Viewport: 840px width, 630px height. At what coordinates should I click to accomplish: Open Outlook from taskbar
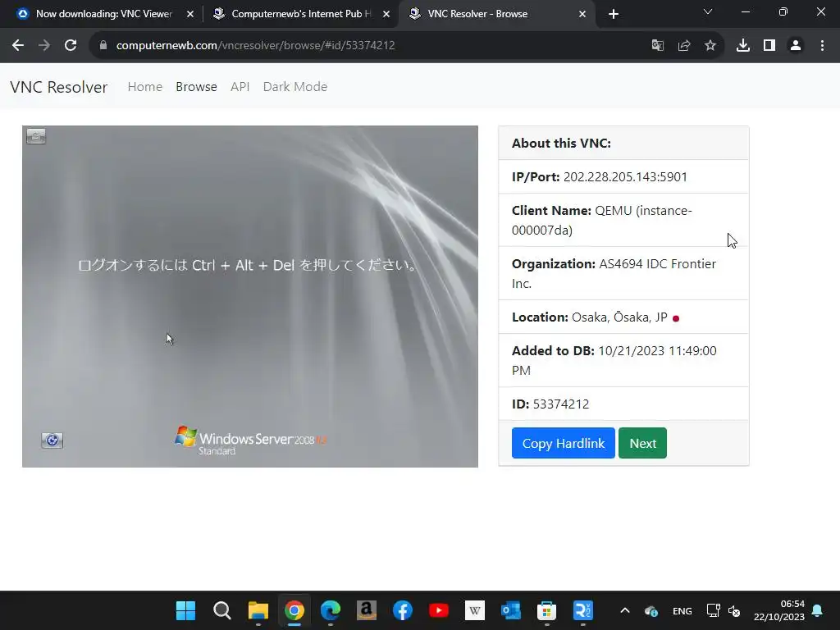(510, 610)
